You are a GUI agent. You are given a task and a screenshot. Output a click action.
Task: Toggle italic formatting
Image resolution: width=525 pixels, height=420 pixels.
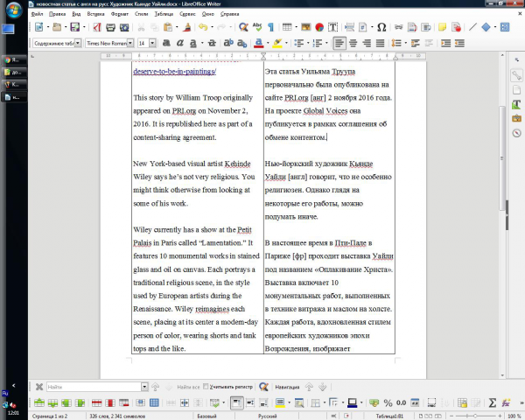(x=179, y=43)
